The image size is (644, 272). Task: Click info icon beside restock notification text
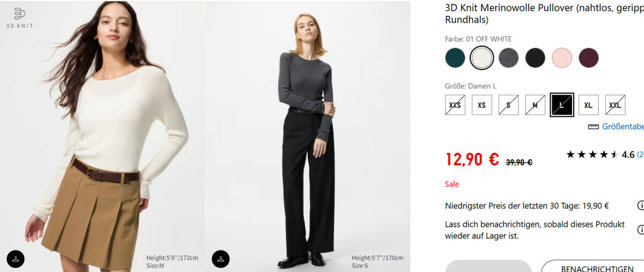click(x=640, y=230)
